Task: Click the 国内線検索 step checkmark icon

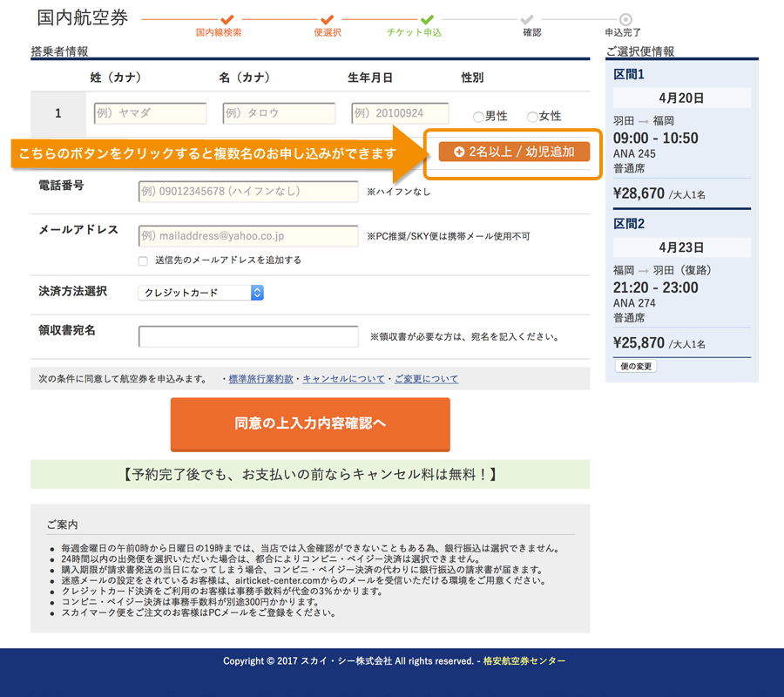Action: tap(227, 19)
